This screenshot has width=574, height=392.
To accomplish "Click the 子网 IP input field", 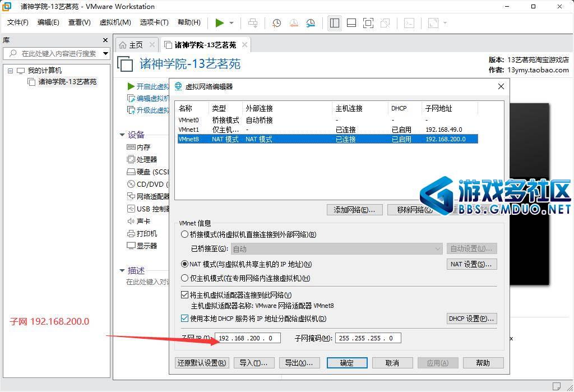I will [x=248, y=338].
